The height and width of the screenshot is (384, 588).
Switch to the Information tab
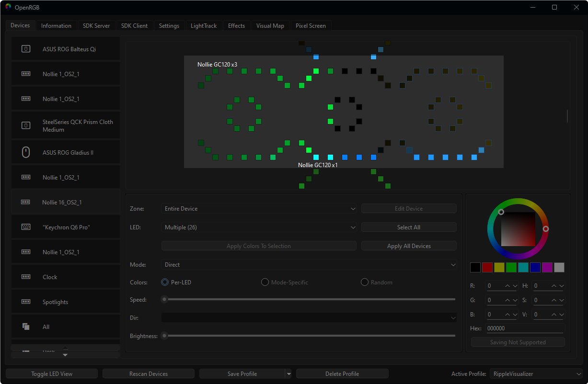click(56, 26)
